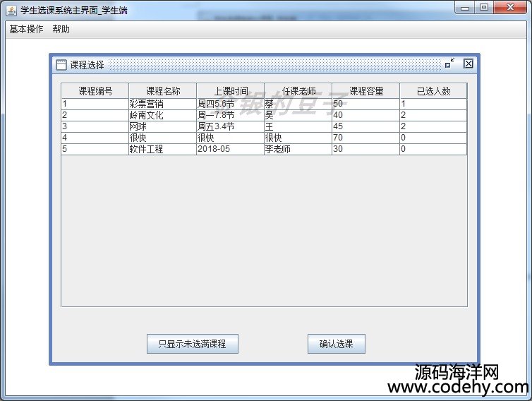
Task: Select the 彩票营销 course row
Action: tap(162, 104)
